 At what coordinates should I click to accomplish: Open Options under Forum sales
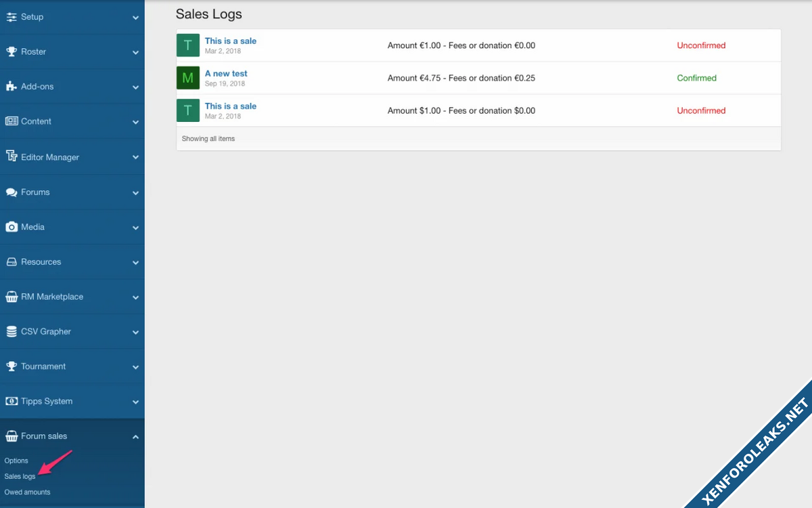click(16, 461)
